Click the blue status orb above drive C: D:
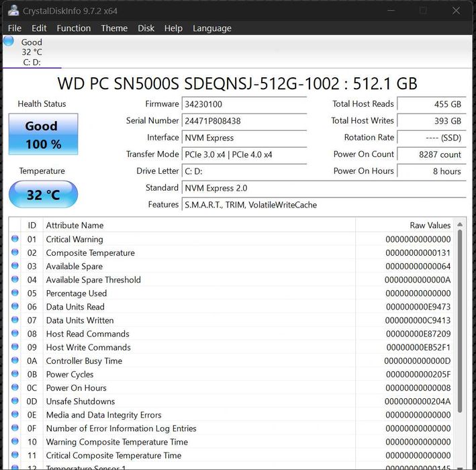The image size is (476, 470). click(x=9, y=41)
